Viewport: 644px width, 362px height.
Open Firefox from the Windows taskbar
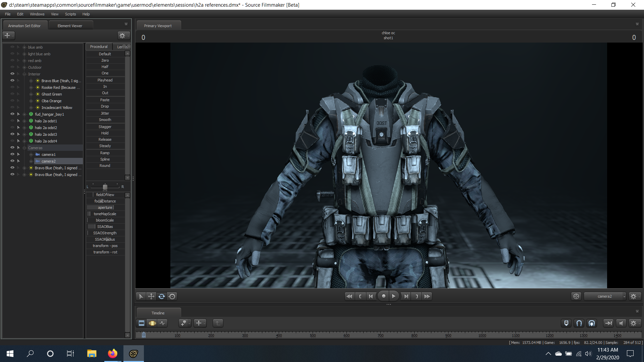point(113,353)
